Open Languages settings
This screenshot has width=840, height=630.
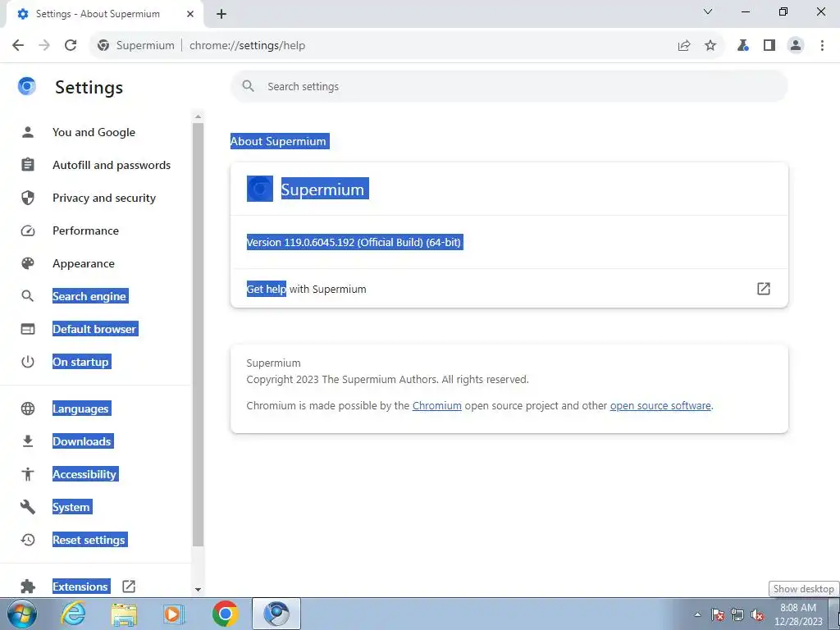pyautogui.click(x=81, y=409)
